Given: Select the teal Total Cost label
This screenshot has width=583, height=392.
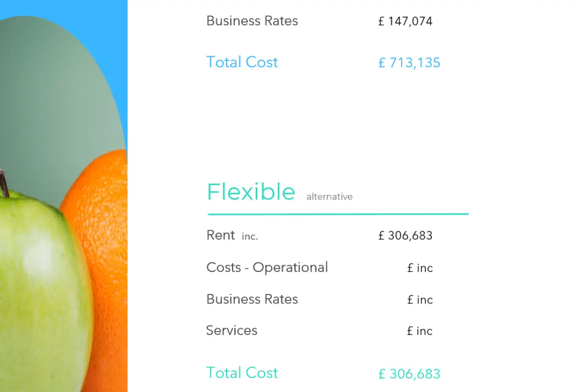Looking at the screenshot, I should [242, 373].
